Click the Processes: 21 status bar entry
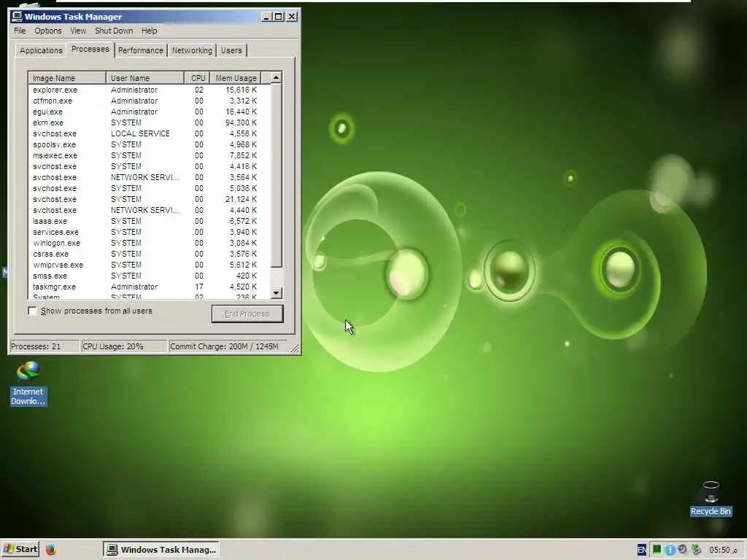This screenshot has width=747, height=560. (44, 346)
